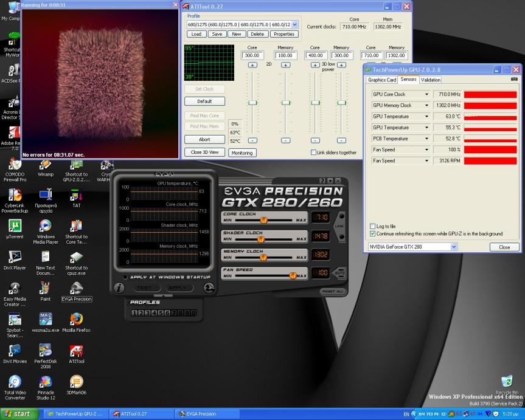Open ATITool profile Properties
Viewport: 525px width, 420px height.
pos(284,34)
